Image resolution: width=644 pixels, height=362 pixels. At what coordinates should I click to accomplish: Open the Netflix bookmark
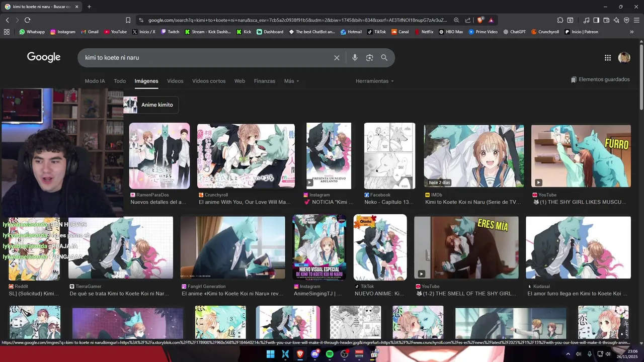pos(424,32)
